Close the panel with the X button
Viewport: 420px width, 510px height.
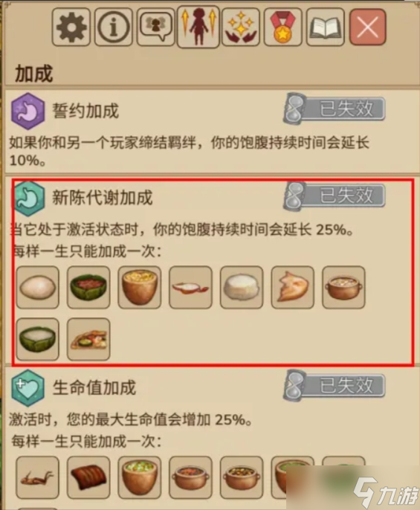(x=368, y=28)
